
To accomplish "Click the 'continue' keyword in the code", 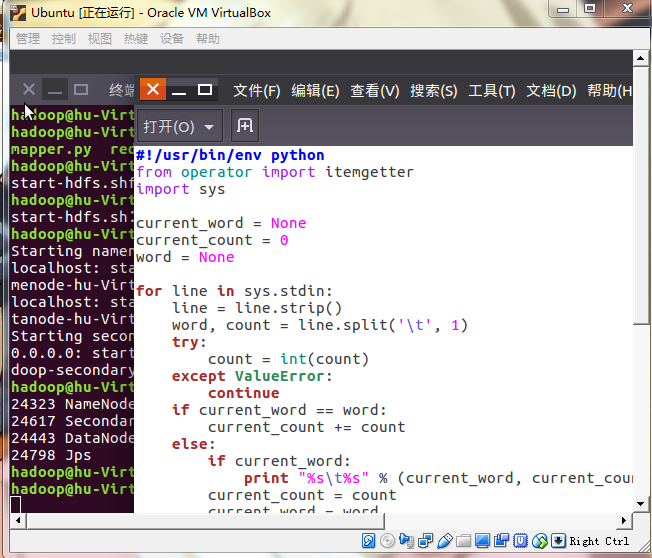I will pos(244,393).
